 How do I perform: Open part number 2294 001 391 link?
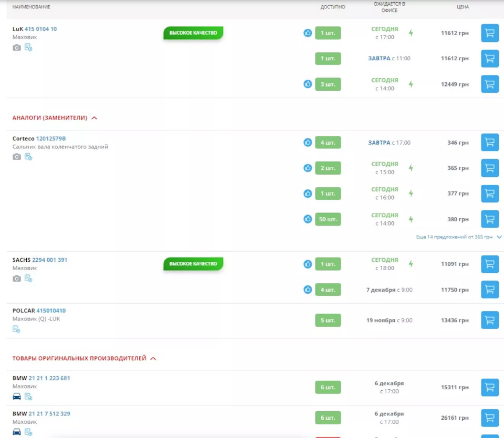pos(50,260)
